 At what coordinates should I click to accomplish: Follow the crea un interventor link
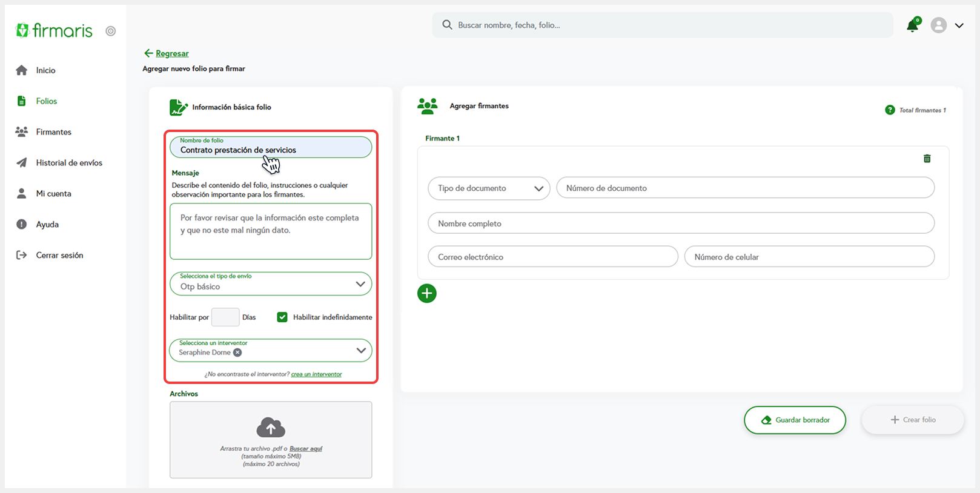pyautogui.click(x=316, y=374)
